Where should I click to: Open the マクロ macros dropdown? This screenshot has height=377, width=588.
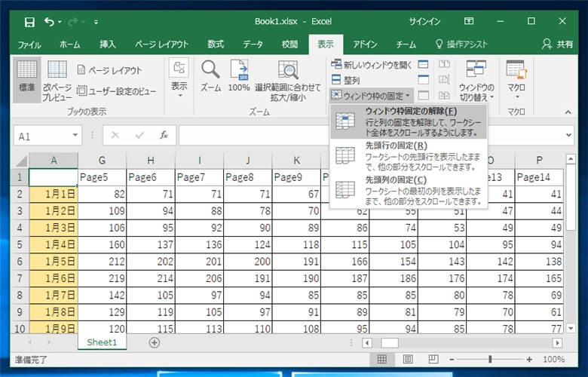pyautogui.click(x=516, y=79)
